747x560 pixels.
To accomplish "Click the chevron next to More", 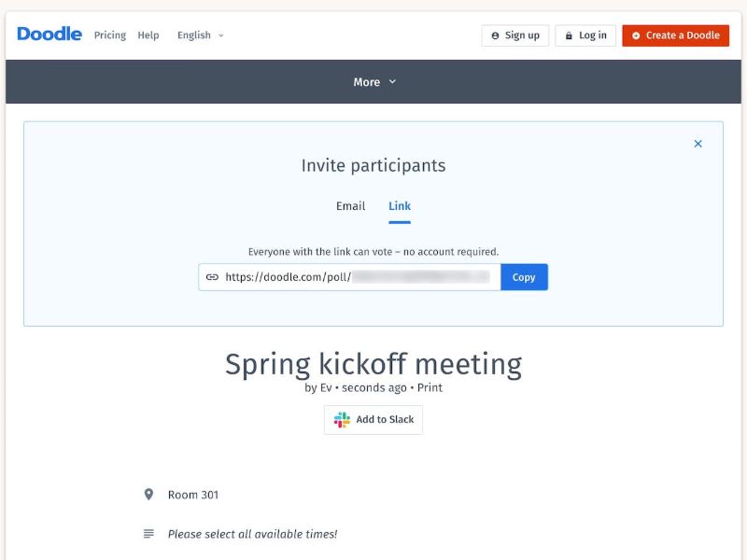I will (392, 82).
